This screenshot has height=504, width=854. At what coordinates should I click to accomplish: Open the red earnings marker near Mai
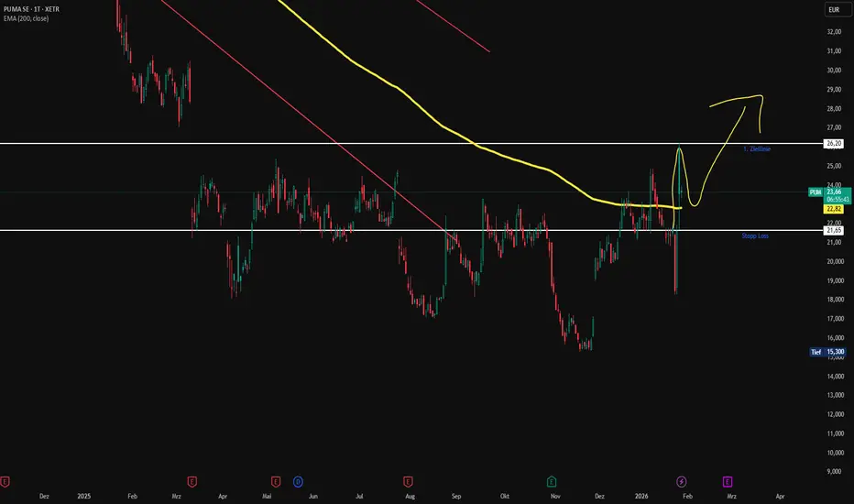(276, 482)
